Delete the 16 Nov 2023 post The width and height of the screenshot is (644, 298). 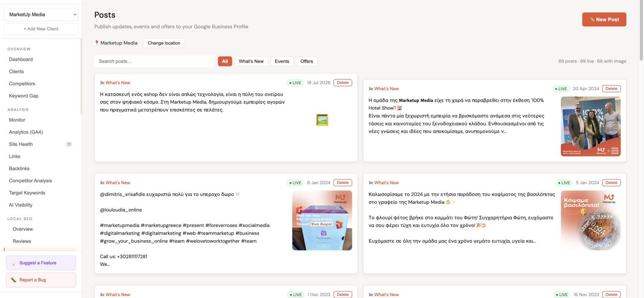tap(611, 295)
